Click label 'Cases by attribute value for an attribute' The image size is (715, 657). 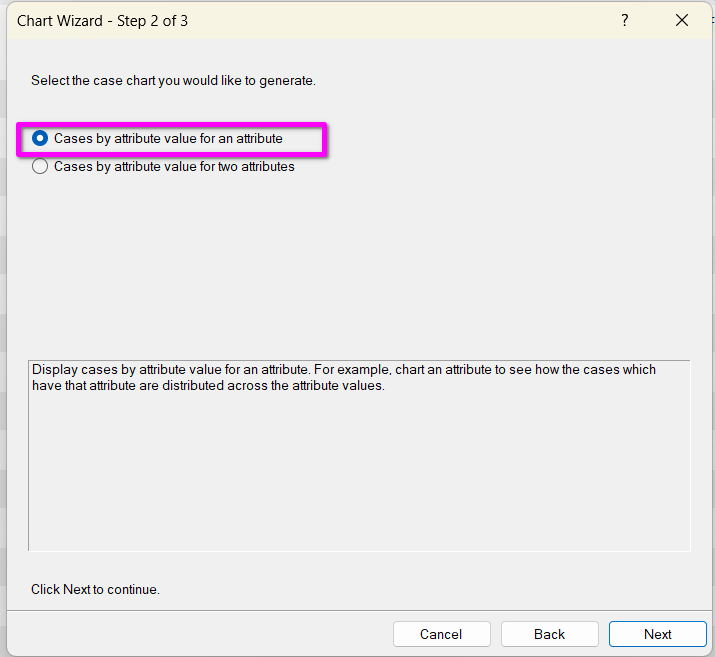168,139
